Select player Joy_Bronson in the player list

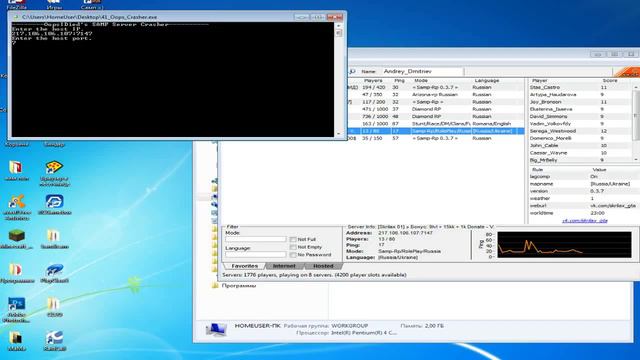[580, 102]
